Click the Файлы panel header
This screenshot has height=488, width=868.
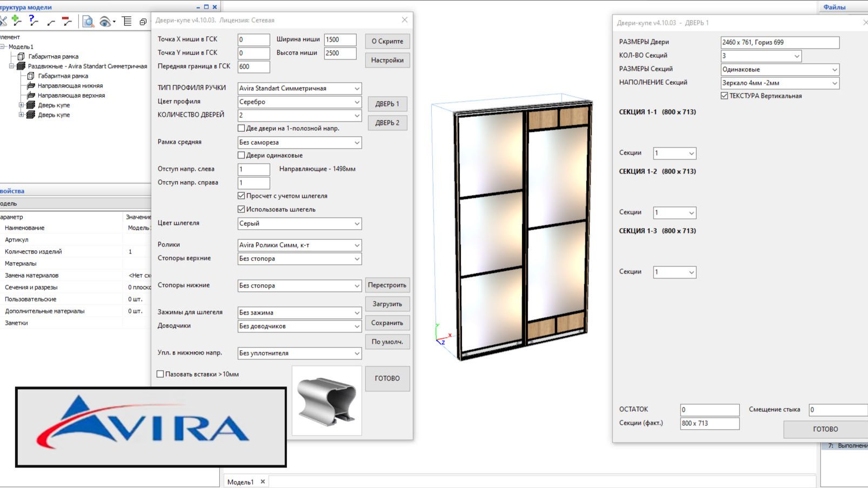(x=834, y=7)
